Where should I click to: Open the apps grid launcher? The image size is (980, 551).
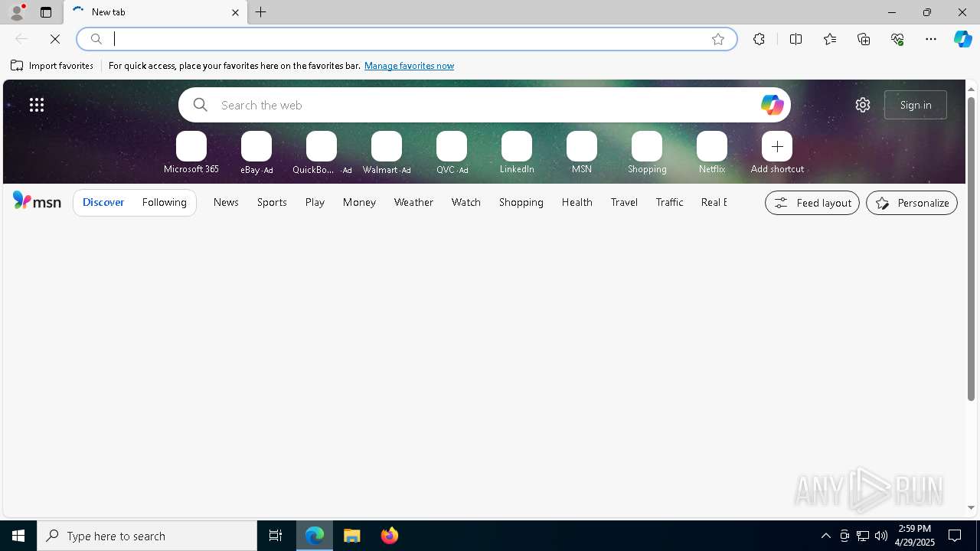coord(37,105)
